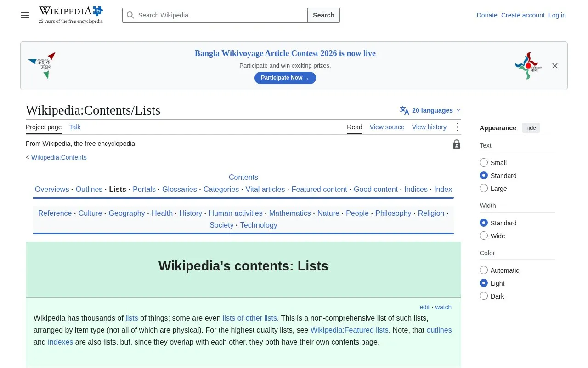Open the View history tab

429,127
